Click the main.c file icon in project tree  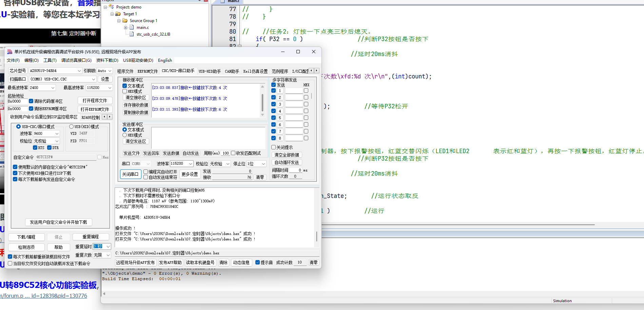click(132, 28)
